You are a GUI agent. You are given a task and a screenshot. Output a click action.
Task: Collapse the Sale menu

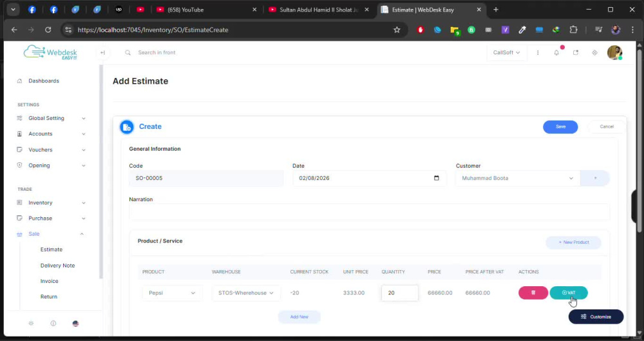[x=52, y=234]
